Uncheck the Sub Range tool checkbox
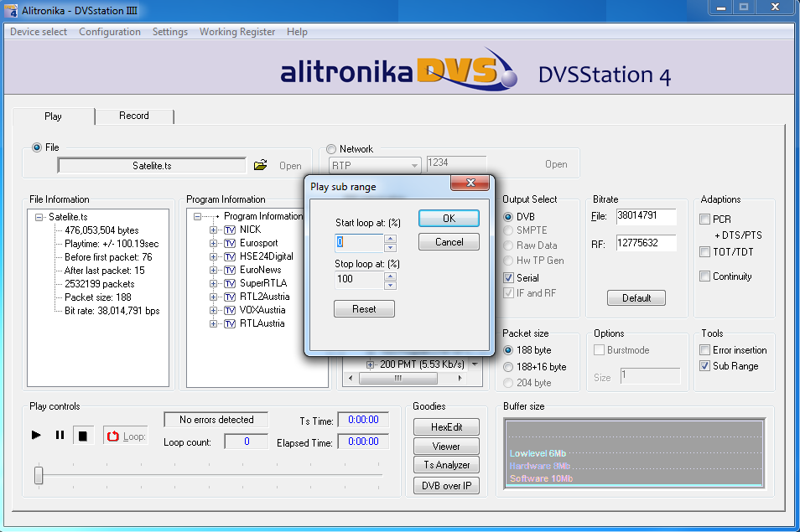Screen dimensions: 800x532 tap(705, 366)
